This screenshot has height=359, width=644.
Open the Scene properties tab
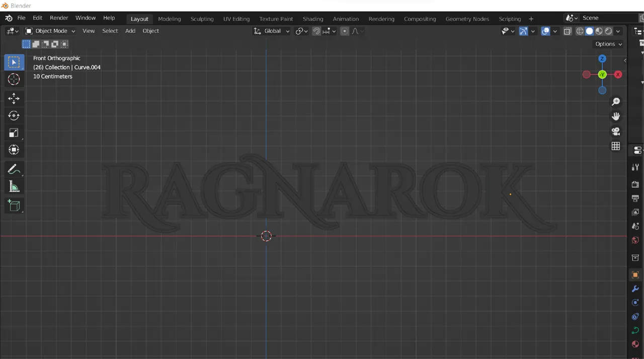coord(635,227)
